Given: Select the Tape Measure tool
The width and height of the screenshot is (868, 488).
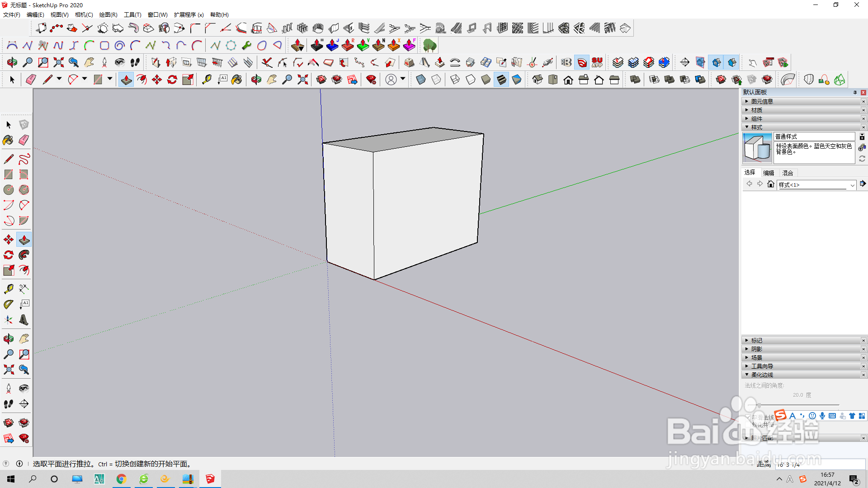Looking at the screenshot, I should (8, 289).
